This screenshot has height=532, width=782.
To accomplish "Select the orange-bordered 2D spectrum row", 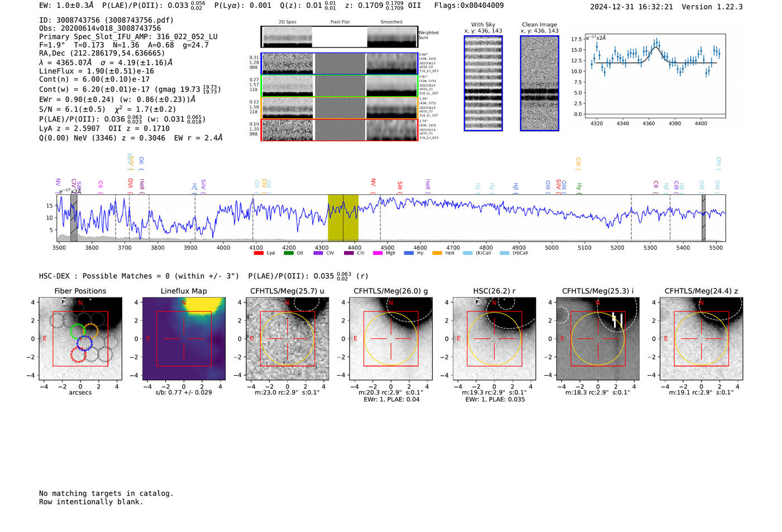I will click(339, 108).
